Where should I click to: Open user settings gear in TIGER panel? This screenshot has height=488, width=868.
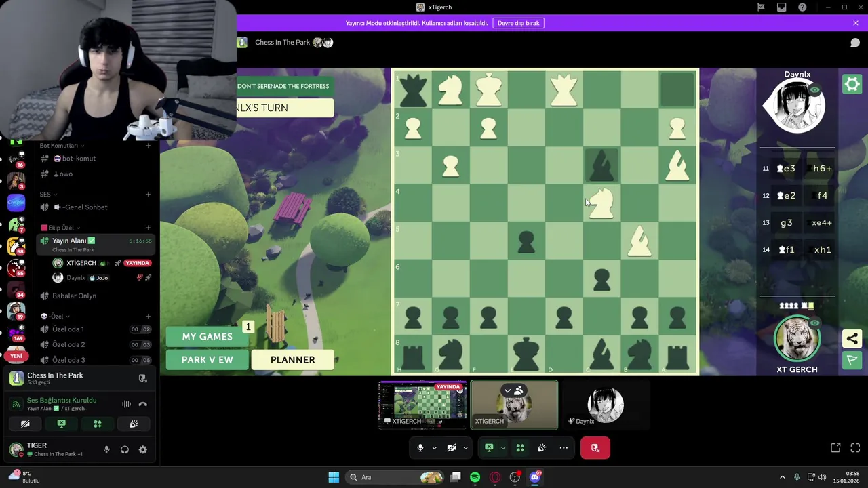click(x=142, y=450)
